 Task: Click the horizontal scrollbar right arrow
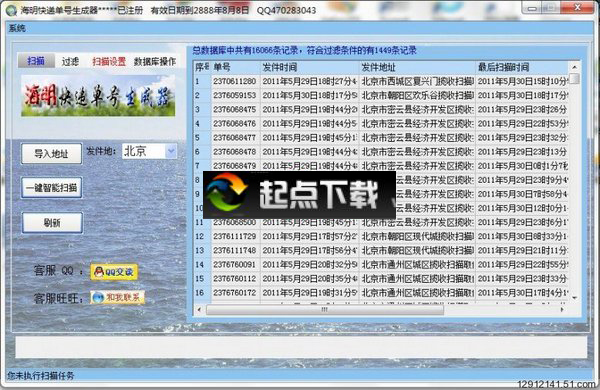[562, 309]
